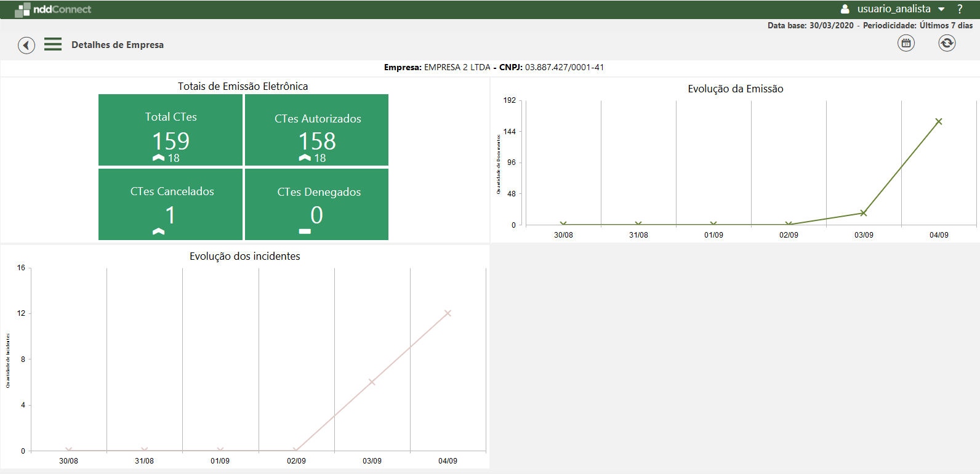980x474 pixels.
Task: Click the up arrow under Total CTes
Action: click(159, 158)
